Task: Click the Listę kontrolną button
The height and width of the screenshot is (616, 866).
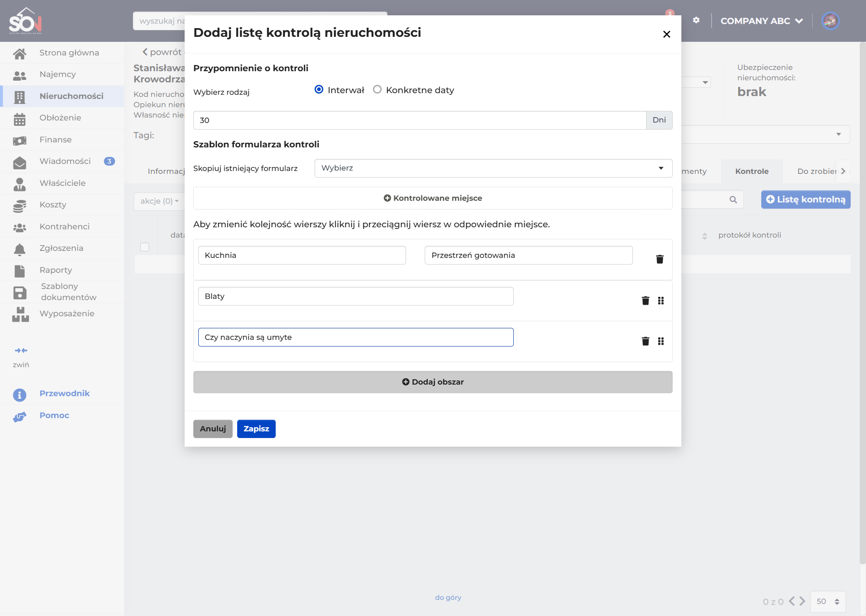Action: pyautogui.click(x=806, y=200)
